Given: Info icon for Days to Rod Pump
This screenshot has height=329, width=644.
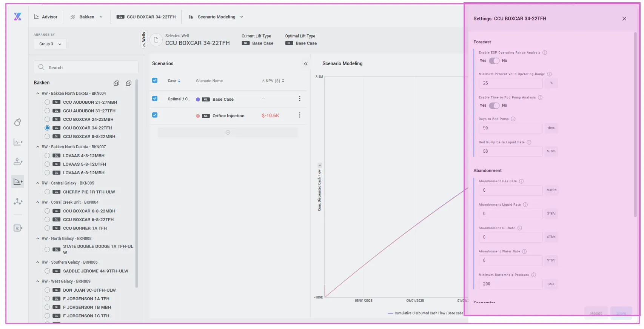Looking at the screenshot, I should [x=513, y=119].
